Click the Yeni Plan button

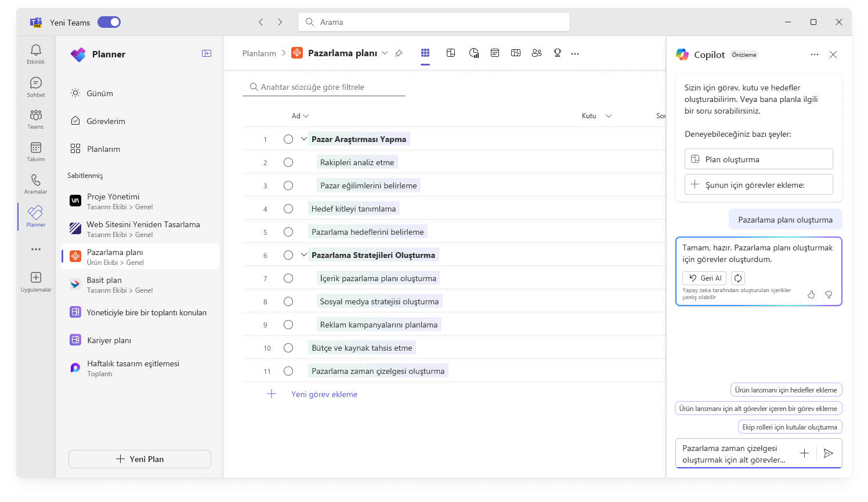pos(140,459)
